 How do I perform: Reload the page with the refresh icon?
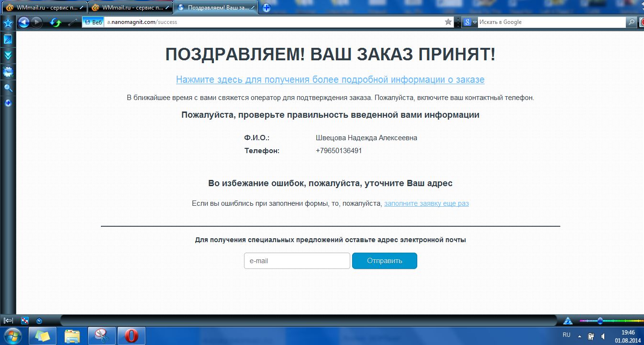click(x=56, y=22)
